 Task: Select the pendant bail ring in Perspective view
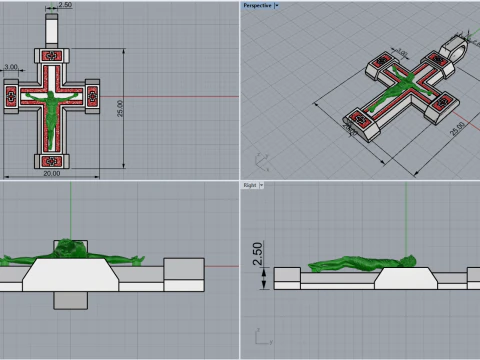point(454,49)
